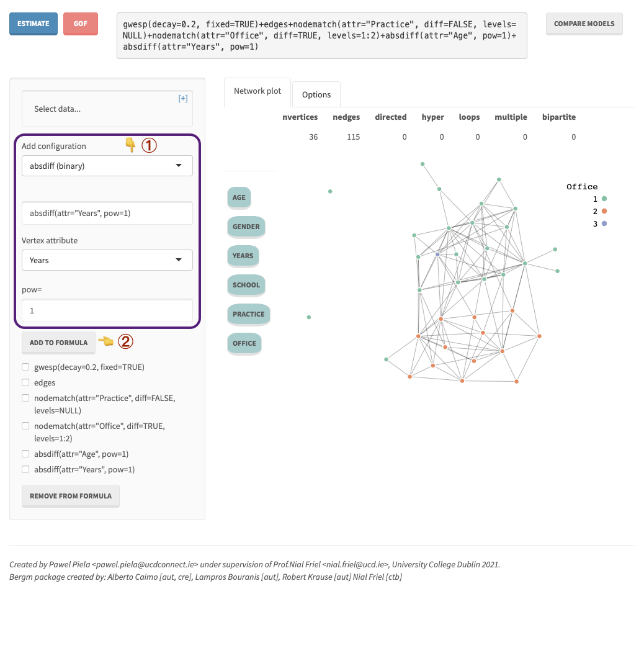Screen dimensions: 644x653
Task: Click the COMPARE MODELS button
Action: coord(584,24)
